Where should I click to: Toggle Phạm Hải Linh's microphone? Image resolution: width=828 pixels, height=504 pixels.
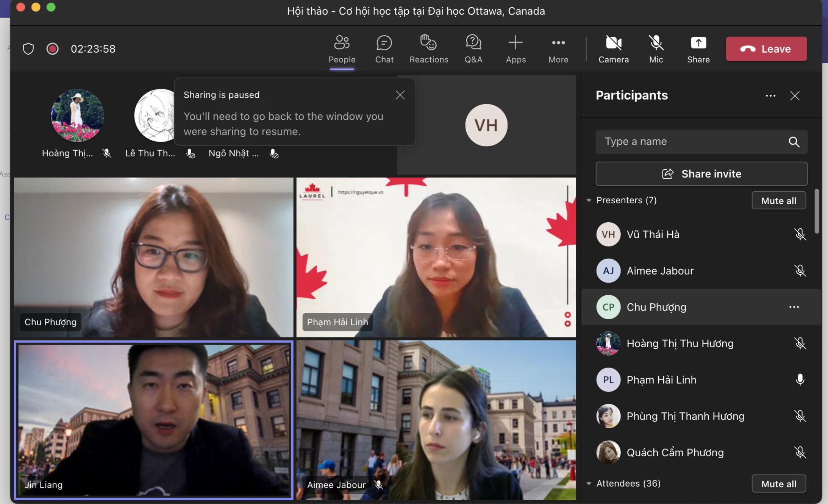[x=800, y=379]
